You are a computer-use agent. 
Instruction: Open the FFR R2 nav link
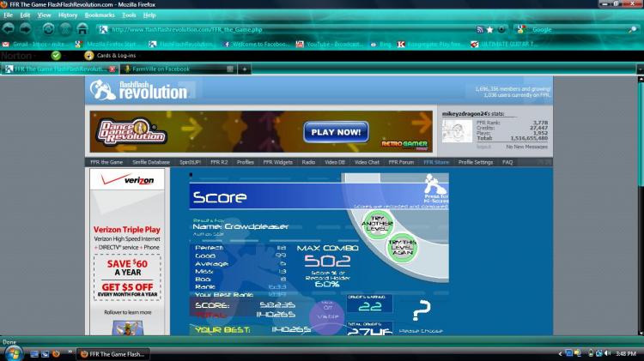tap(219, 162)
